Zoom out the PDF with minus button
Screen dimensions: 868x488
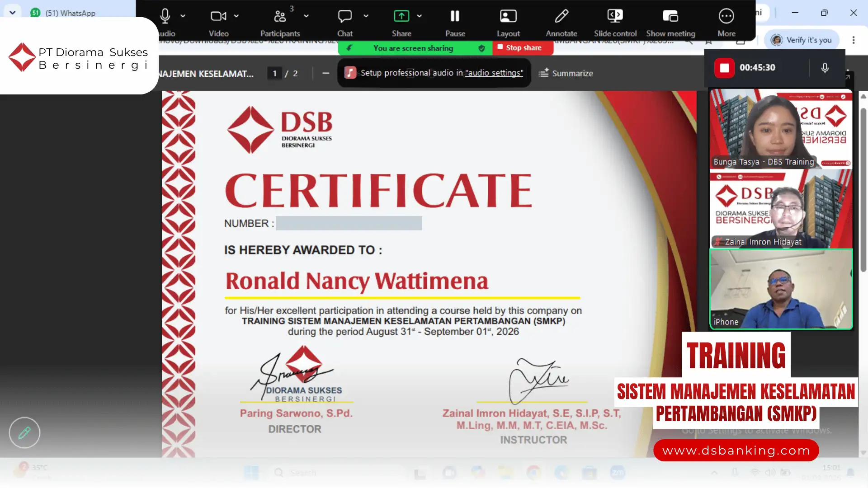pos(325,73)
